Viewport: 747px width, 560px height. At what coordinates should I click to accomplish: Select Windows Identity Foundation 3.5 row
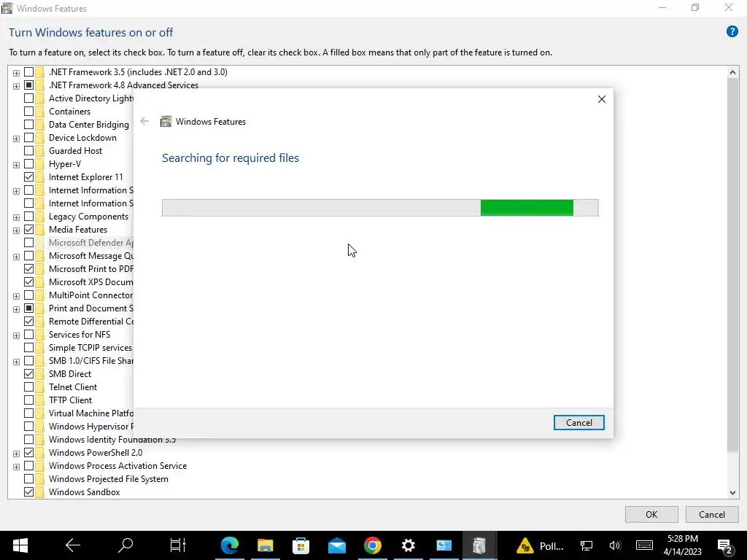point(112,440)
